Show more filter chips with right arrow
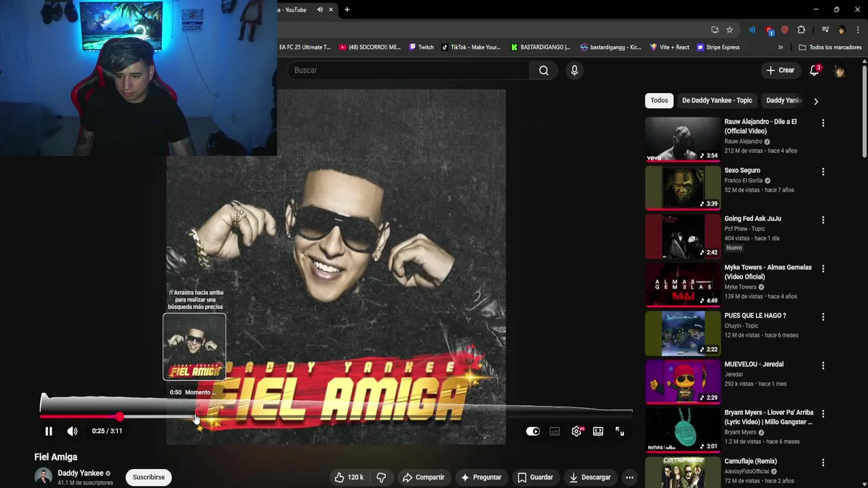Viewport: 868px width, 488px height. pos(816,101)
